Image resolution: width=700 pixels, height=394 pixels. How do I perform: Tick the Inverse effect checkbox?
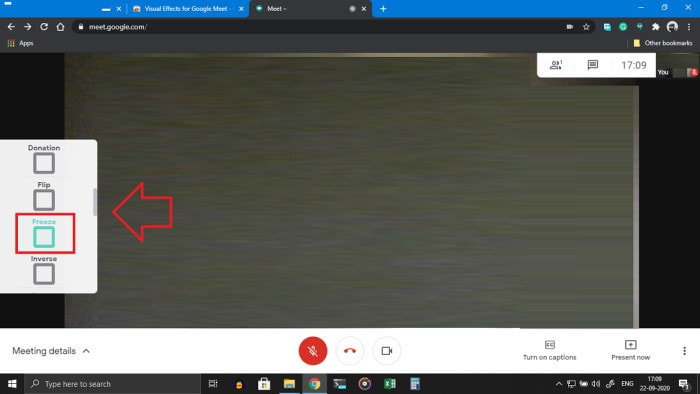click(44, 274)
